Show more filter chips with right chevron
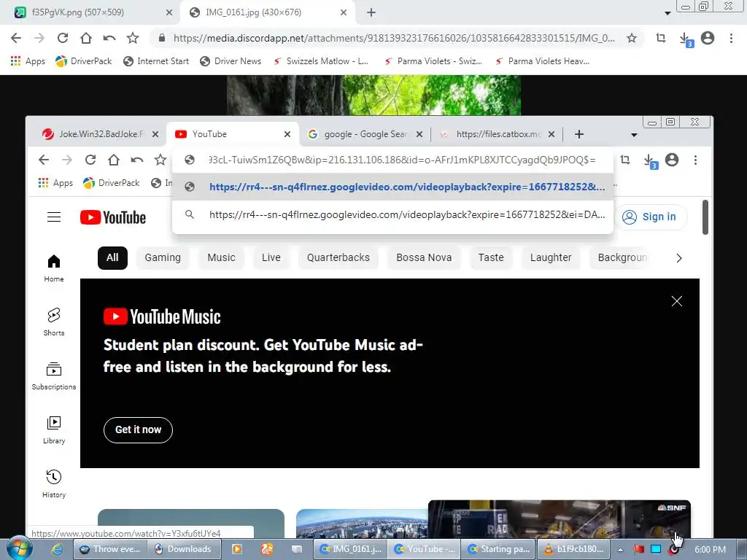The width and height of the screenshot is (747, 560). tap(679, 258)
